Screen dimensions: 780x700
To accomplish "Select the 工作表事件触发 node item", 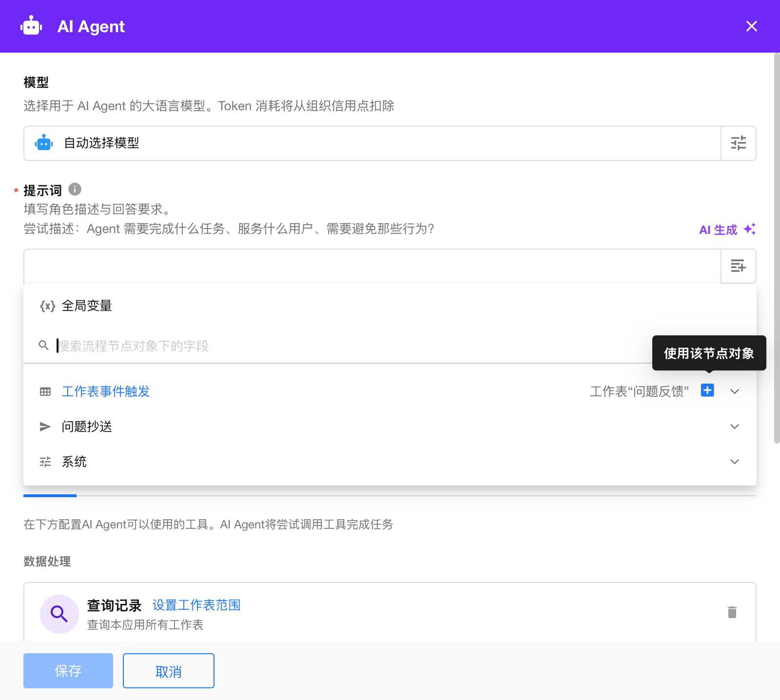I will [105, 391].
